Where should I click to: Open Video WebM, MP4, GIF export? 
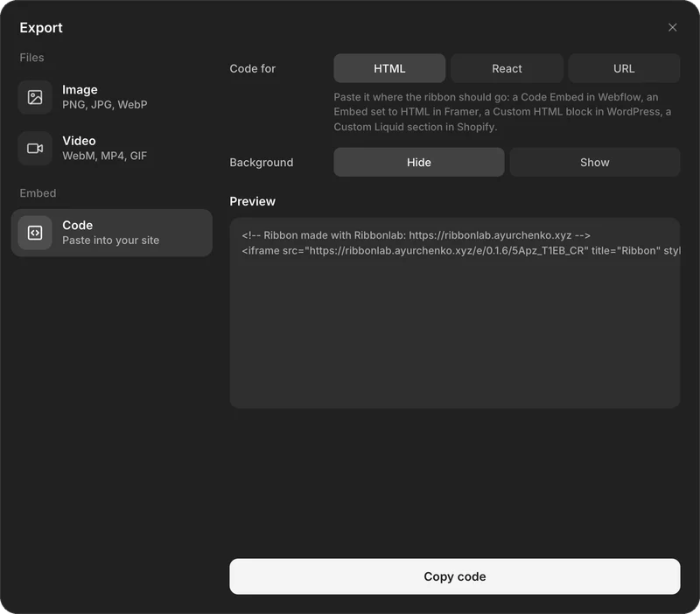112,148
